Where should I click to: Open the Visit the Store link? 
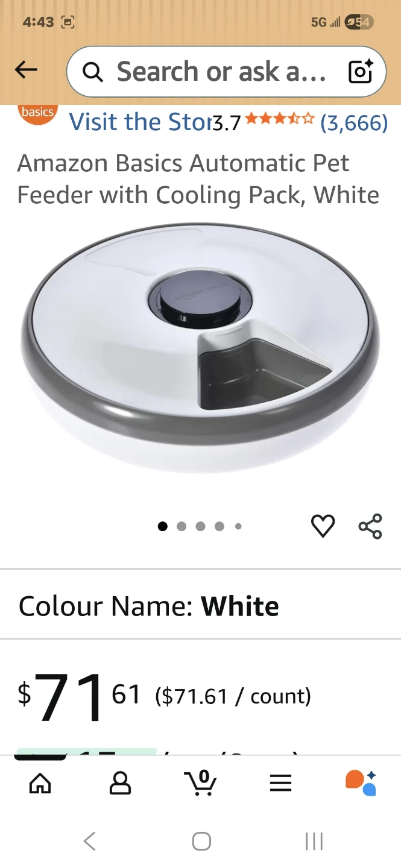coord(140,122)
